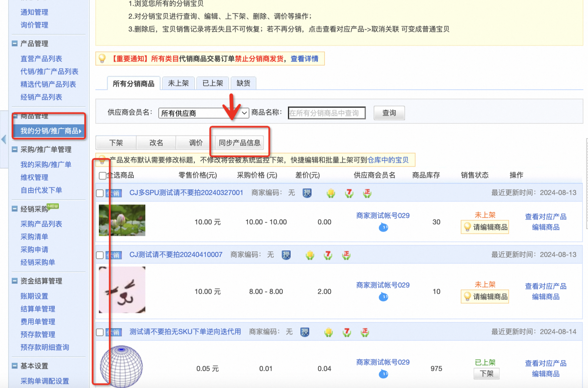This screenshot has width=588, height=388.
Task: Switch to the 未上架 tab
Action: 178,83
